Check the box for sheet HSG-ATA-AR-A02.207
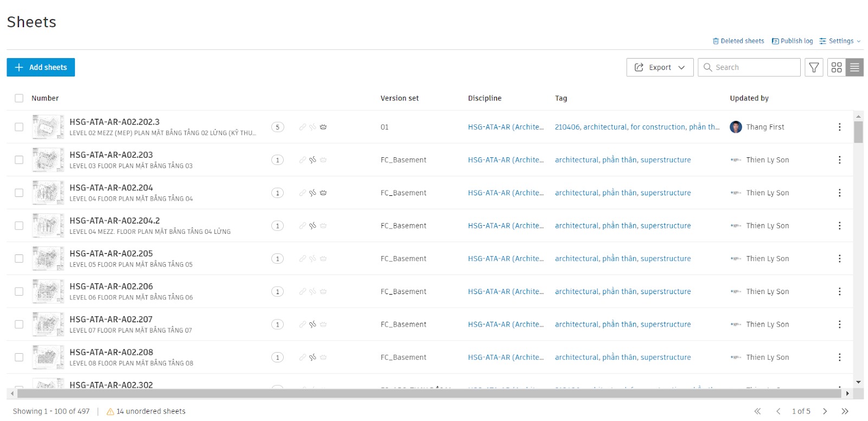 tap(19, 324)
